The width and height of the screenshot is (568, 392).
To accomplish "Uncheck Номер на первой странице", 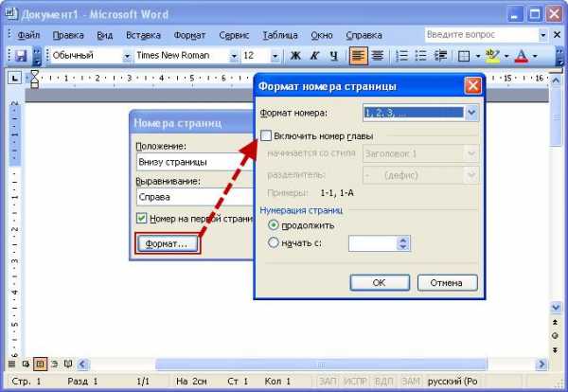I will tap(141, 218).
